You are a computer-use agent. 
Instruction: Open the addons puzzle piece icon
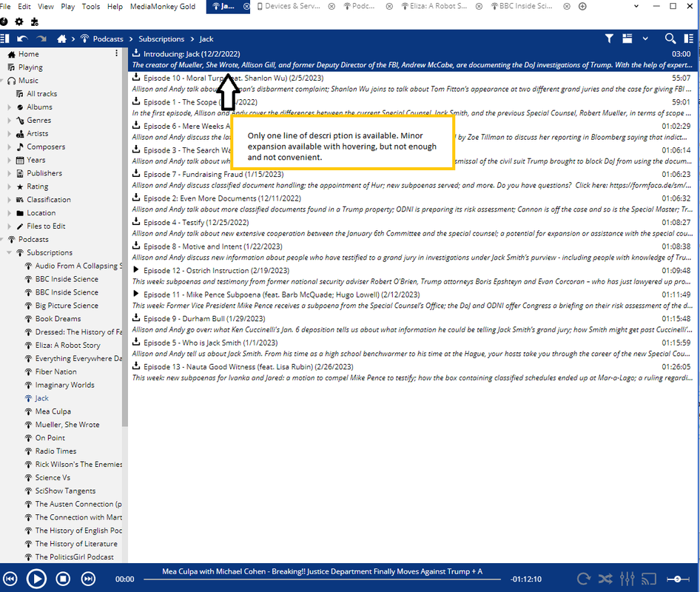coord(34,21)
